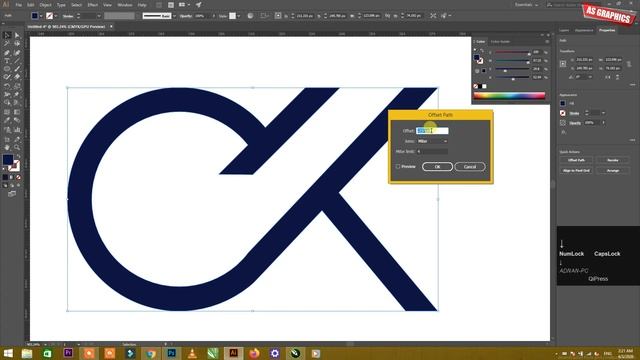Select the Column Graph tool
Image resolution: width=640 pixels, height=360 pixels.
pos(17,130)
